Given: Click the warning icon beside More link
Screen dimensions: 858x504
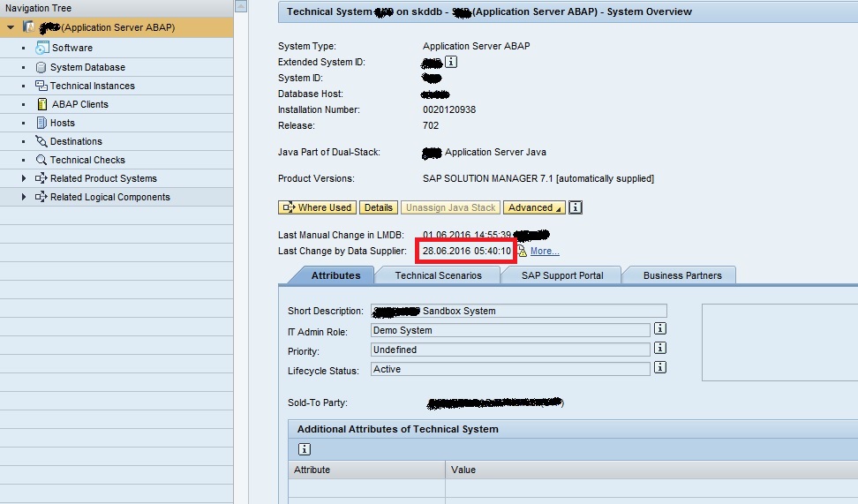Looking at the screenshot, I should point(523,252).
